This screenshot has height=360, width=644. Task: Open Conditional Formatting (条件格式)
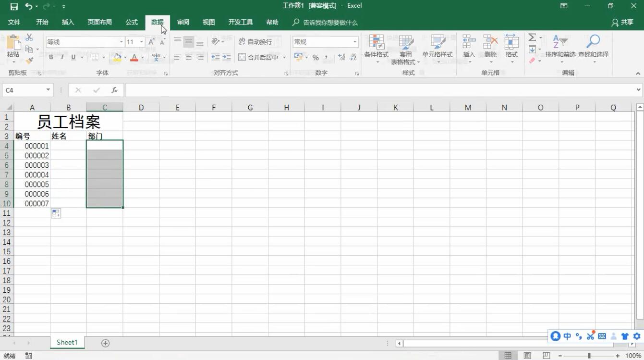coord(376,50)
